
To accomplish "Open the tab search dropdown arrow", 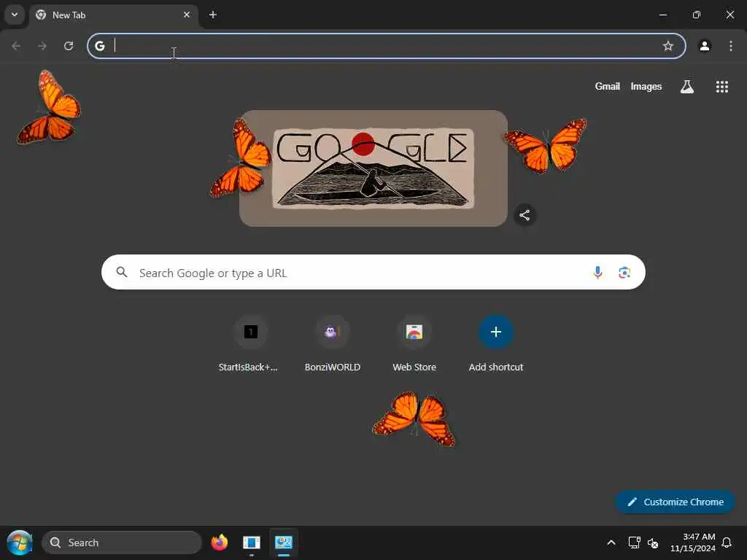I will coord(15,15).
